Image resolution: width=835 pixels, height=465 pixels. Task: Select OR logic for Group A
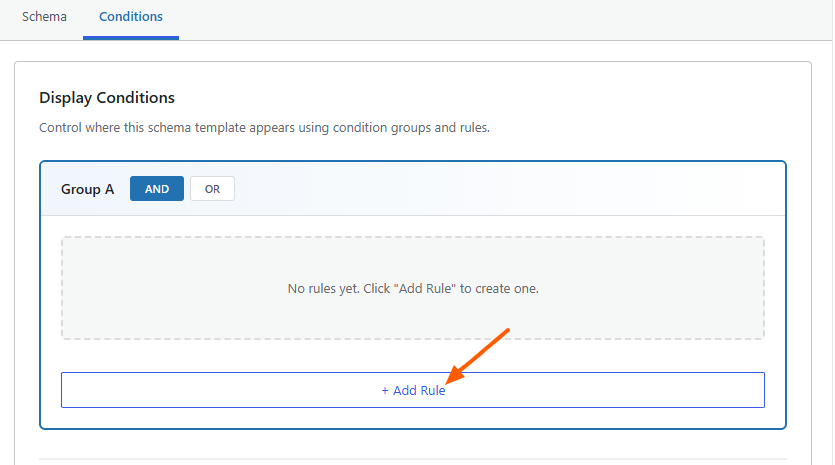(x=212, y=189)
